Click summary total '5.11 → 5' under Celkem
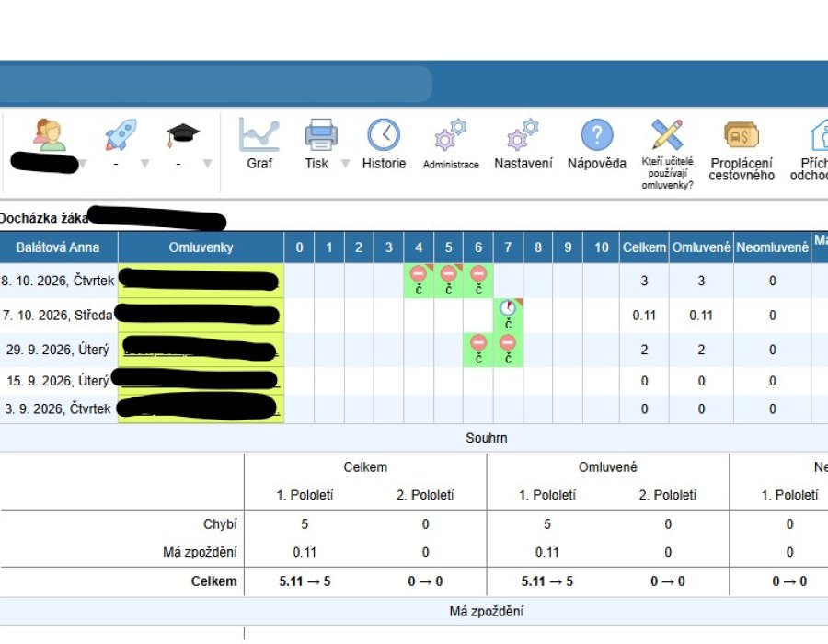 tap(305, 581)
